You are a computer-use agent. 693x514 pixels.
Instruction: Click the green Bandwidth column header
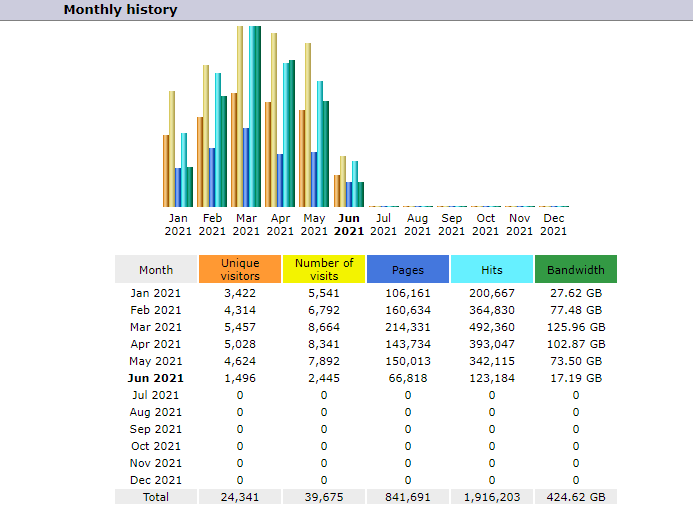(x=576, y=269)
